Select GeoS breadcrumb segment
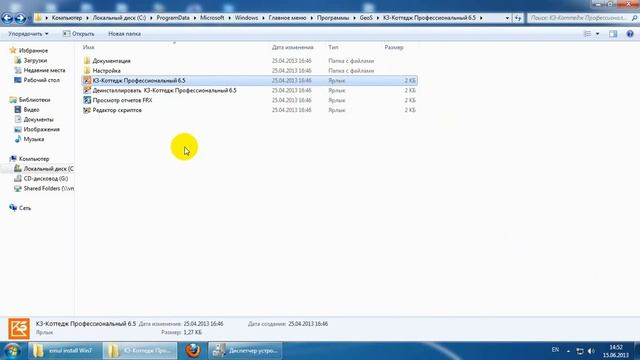The image size is (640, 360). 366,18
